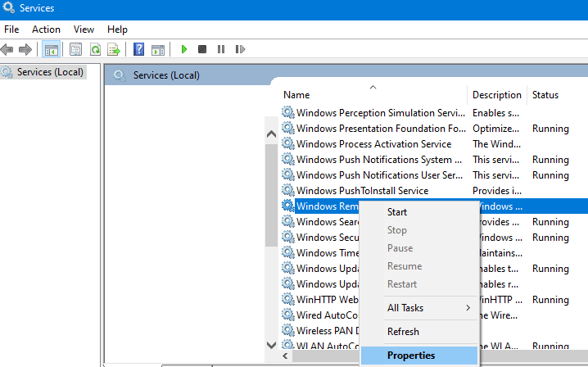This screenshot has height=367, width=588.
Task: Click the vertical scrollbar up arrow
Action: [x=271, y=134]
